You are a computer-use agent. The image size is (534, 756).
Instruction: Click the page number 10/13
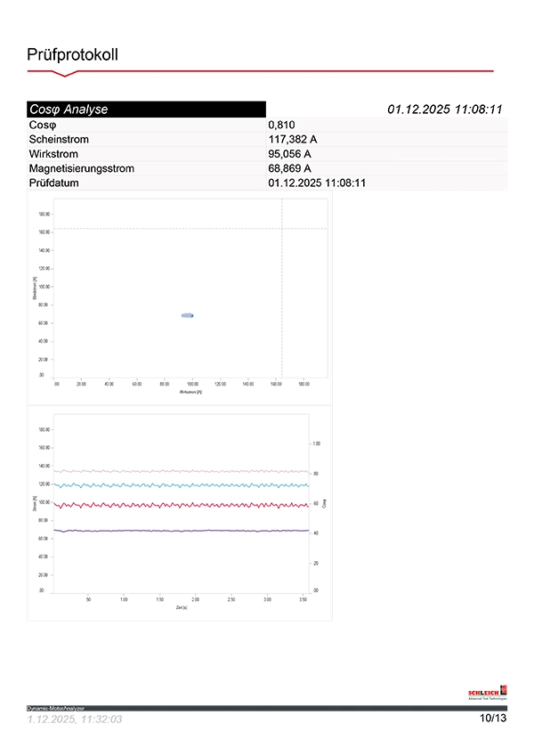(492, 718)
